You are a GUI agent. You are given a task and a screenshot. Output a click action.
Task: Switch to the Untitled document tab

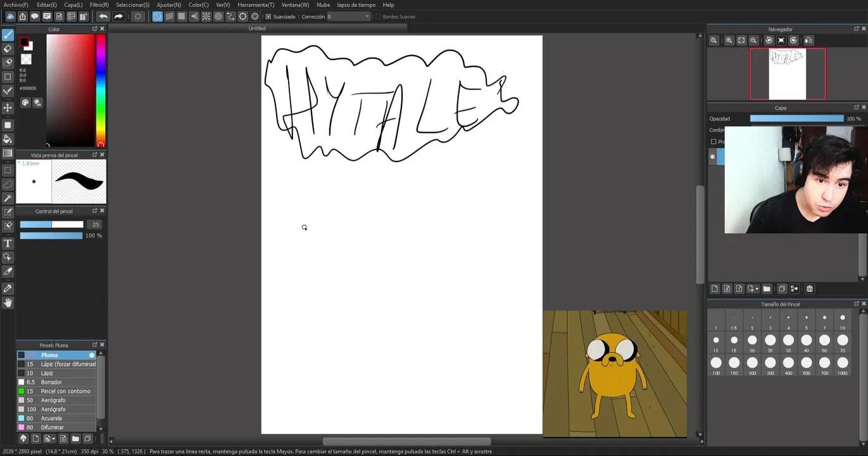tap(257, 28)
